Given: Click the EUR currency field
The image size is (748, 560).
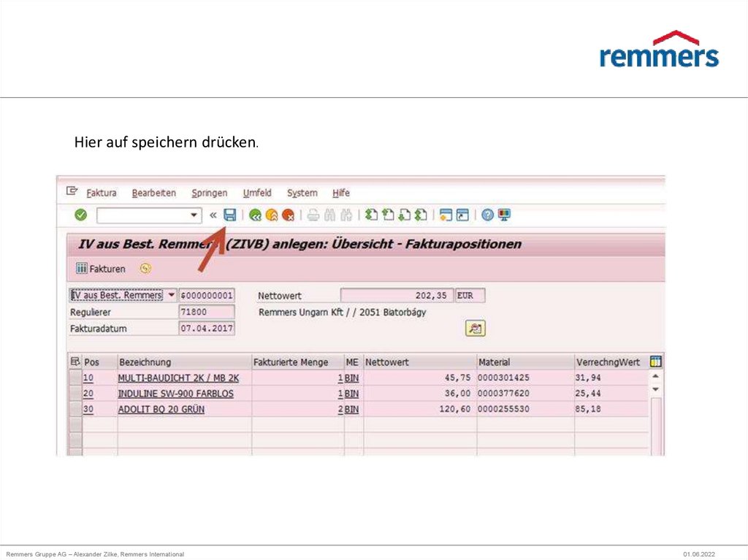Looking at the screenshot, I should point(470,295).
